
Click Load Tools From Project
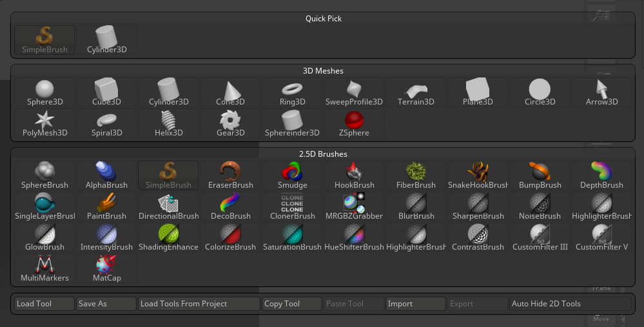coord(199,304)
